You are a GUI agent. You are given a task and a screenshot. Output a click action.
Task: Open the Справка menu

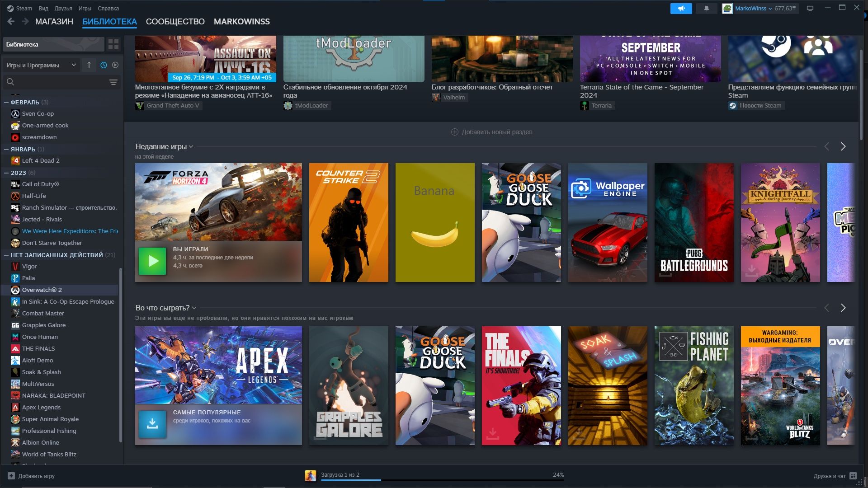pos(108,8)
